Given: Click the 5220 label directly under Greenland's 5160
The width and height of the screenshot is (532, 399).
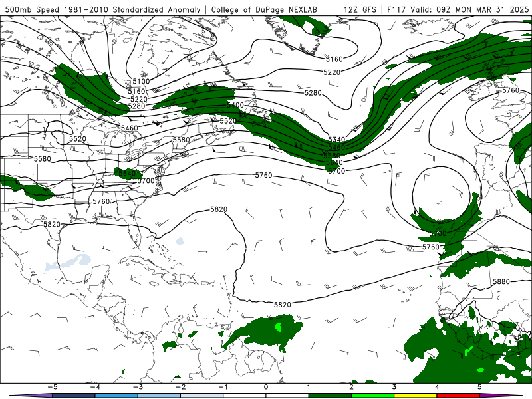Looking at the screenshot, I should click(x=331, y=72).
